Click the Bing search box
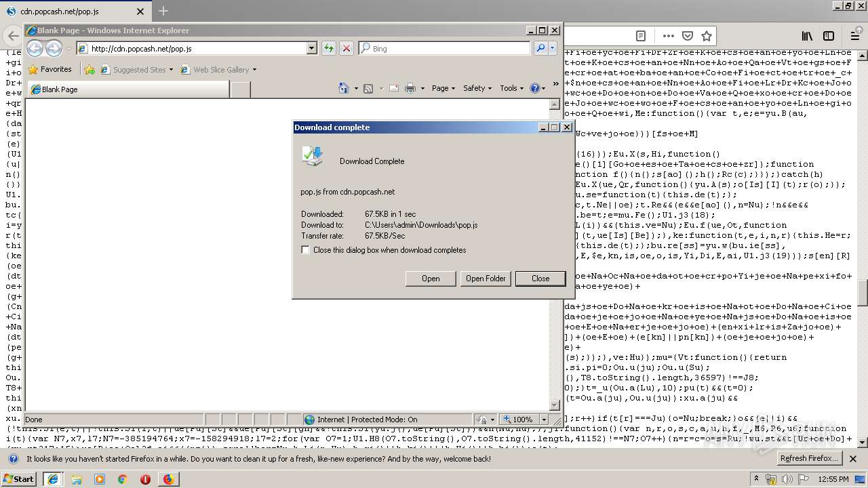This screenshot has height=488, width=868. tap(445, 48)
